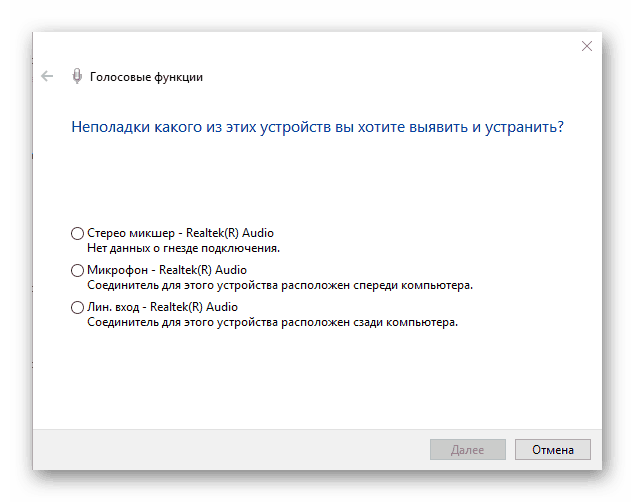Click the label text "Микрофон - Realtek(R) Audio"
Image resolution: width=634 pixels, height=502 pixels.
pyautogui.click(x=167, y=270)
